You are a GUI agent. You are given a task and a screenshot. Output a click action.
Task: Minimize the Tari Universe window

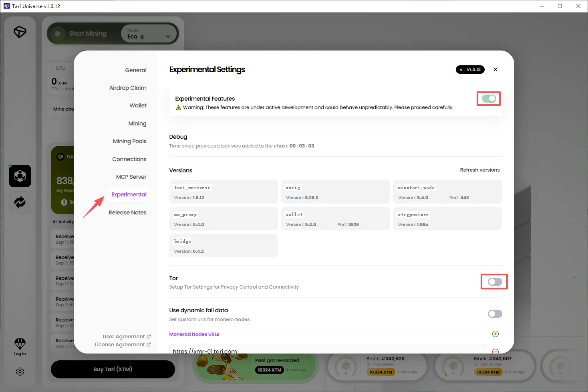(x=542, y=6)
